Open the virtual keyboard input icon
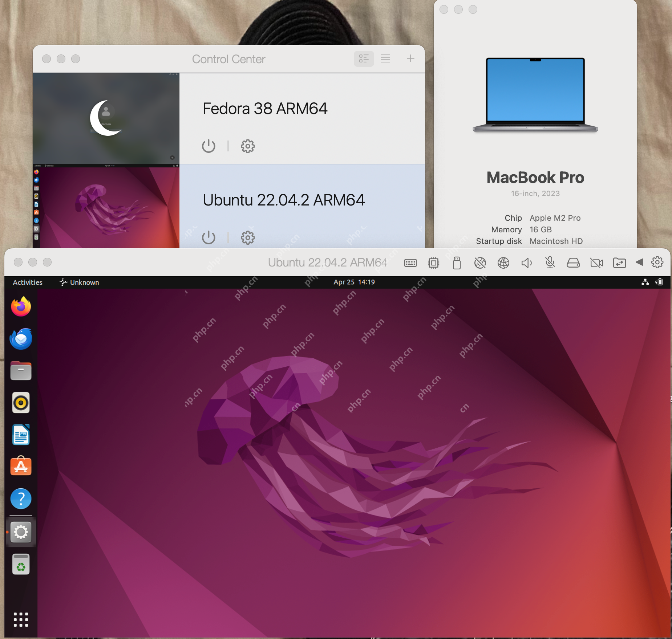 [410, 262]
